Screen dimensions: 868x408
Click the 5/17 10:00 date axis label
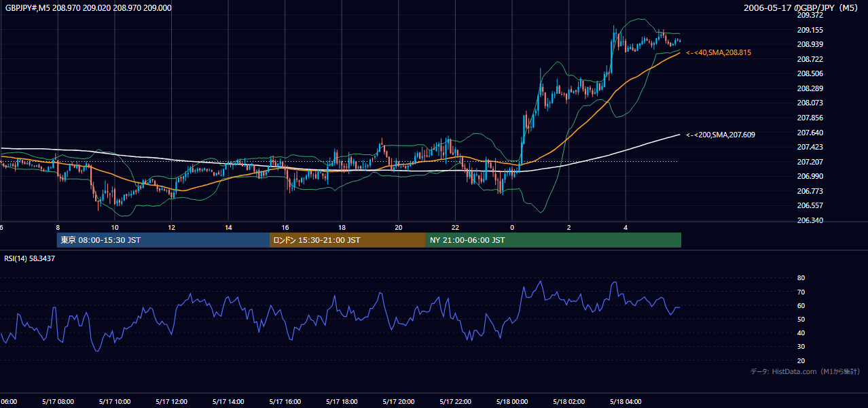point(115,401)
